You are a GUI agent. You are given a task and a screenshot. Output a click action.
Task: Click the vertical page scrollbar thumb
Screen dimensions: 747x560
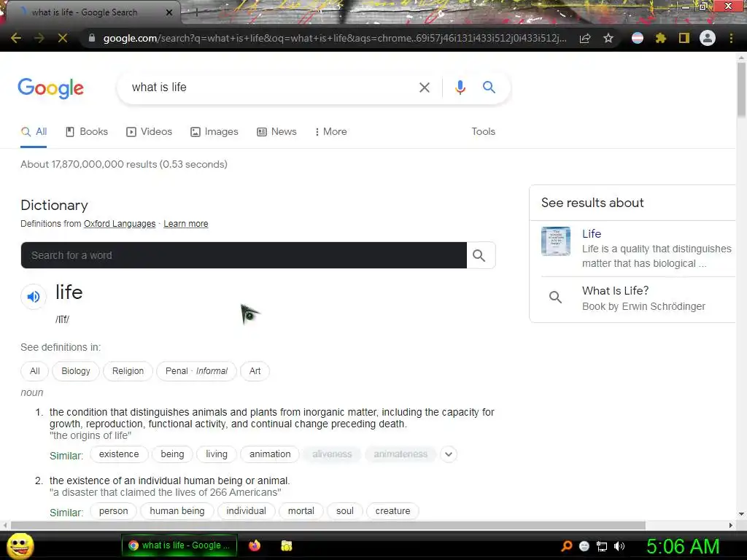pyautogui.click(x=741, y=90)
